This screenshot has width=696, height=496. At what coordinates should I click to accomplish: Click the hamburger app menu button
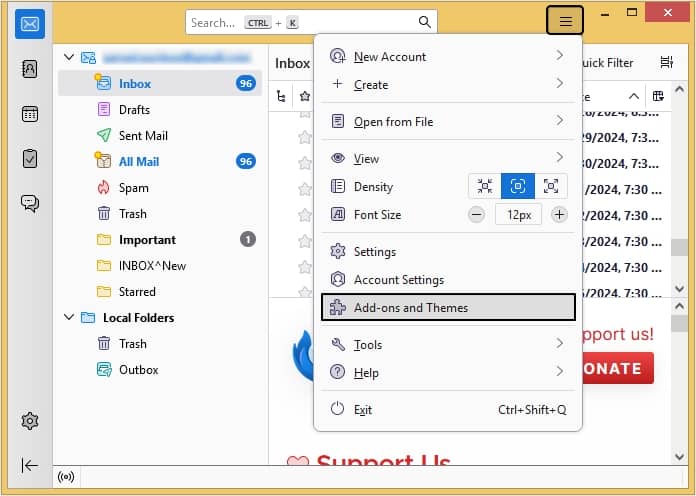565,21
